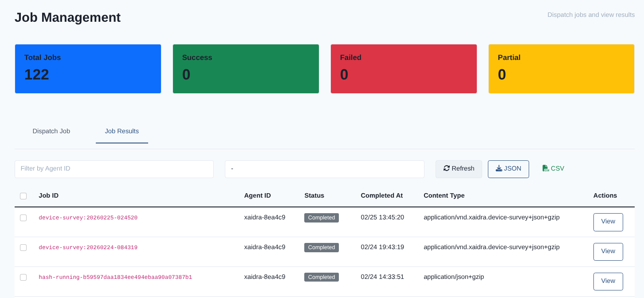Image resolution: width=644 pixels, height=298 pixels.
Task: Select the Job Results tab
Action: pos(122,131)
